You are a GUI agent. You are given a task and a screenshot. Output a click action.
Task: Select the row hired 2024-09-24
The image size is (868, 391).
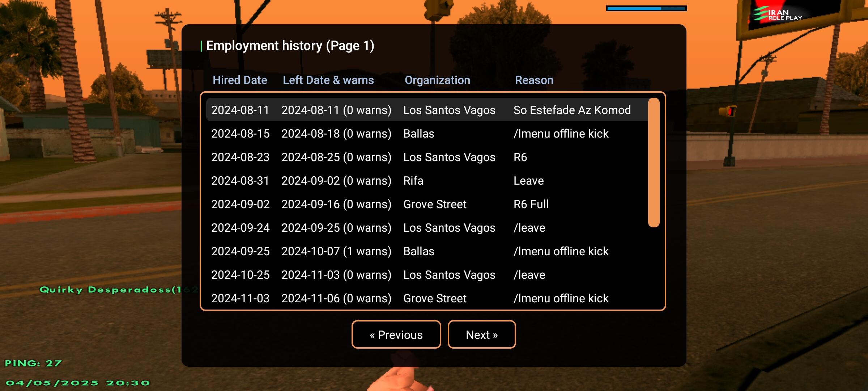click(x=427, y=227)
